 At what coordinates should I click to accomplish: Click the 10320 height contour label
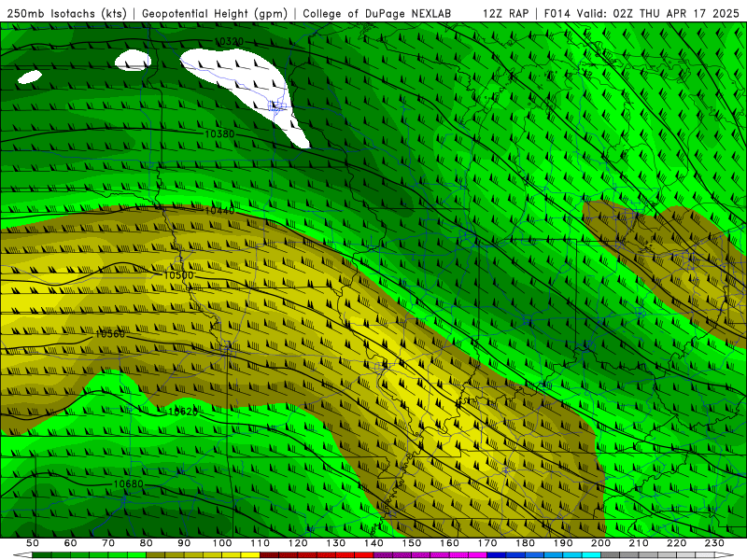tap(229, 42)
